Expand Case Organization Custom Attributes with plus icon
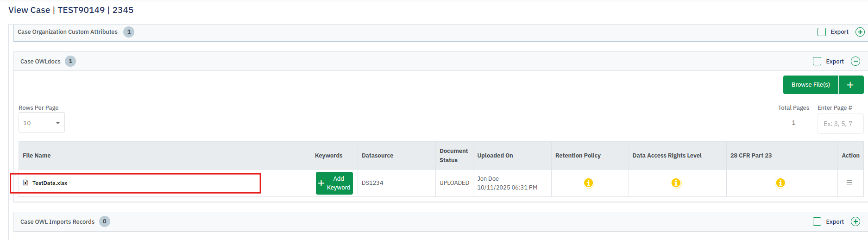The width and height of the screenshot is (868, 240). pyautogui.click(x=860, y=32)
